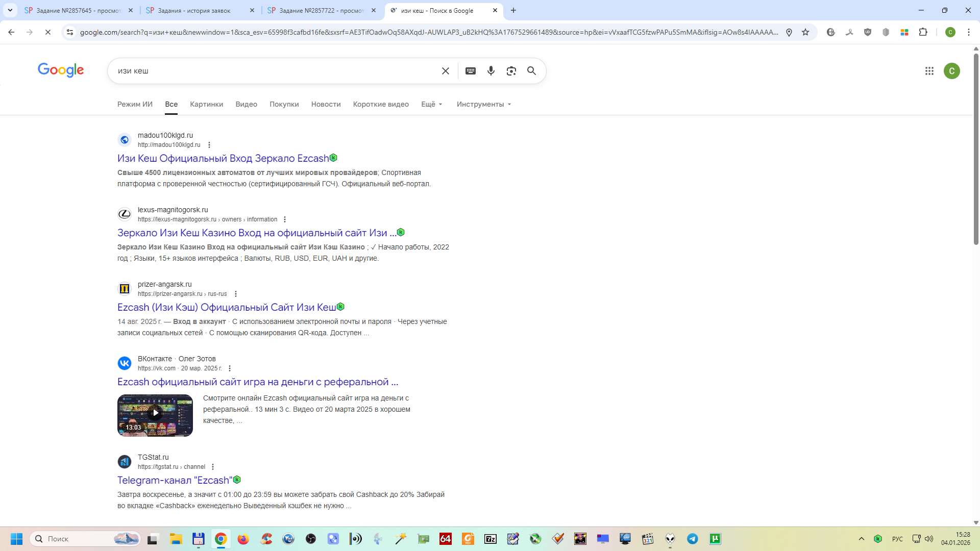Open the Telegram-канал "Ezcash" link
The width and height of the screenshot is (980, 551).
click(x=175, y=480)
